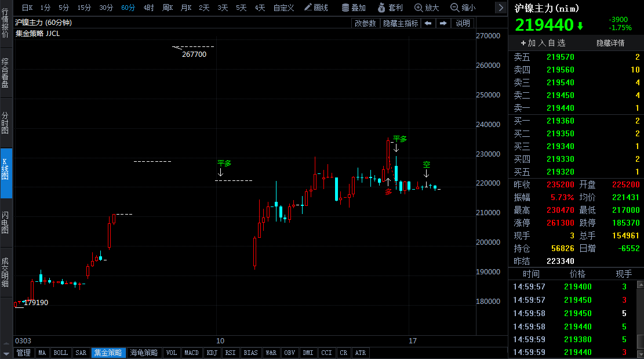Select 2天 period
The width and height of the screenshot is (644, 359).
coord(204,8)
